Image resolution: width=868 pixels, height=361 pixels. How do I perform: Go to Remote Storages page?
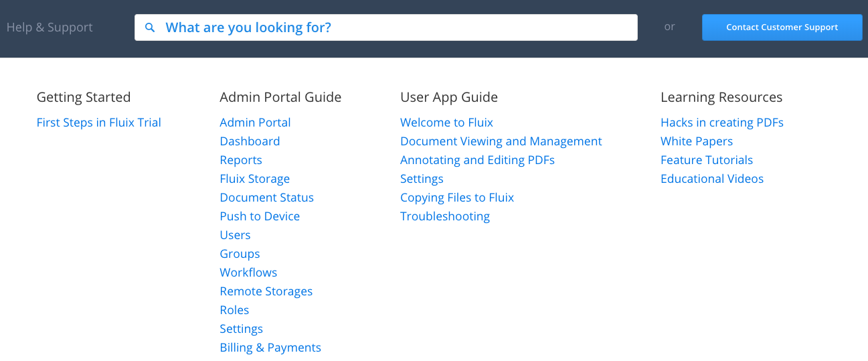click(x=266, y=291)
